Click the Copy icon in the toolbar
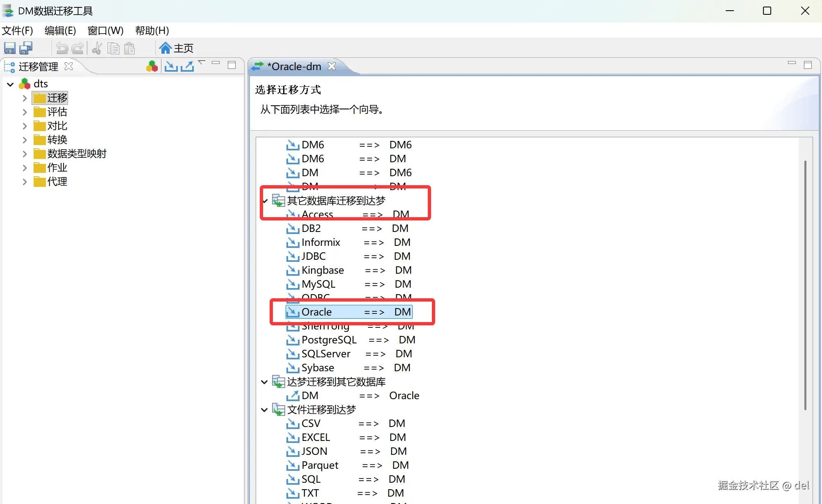Viewport: 822px width, 504px height. 114,48
